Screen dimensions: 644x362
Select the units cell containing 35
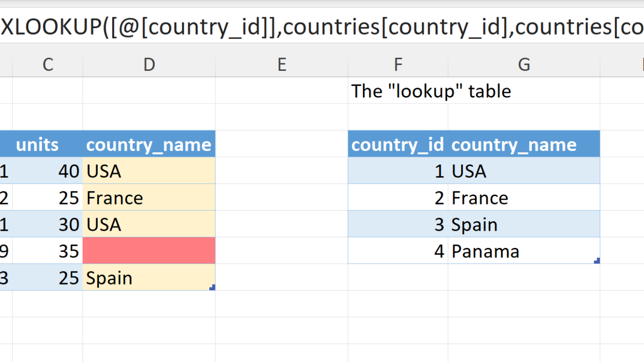[x=48, y=251]
